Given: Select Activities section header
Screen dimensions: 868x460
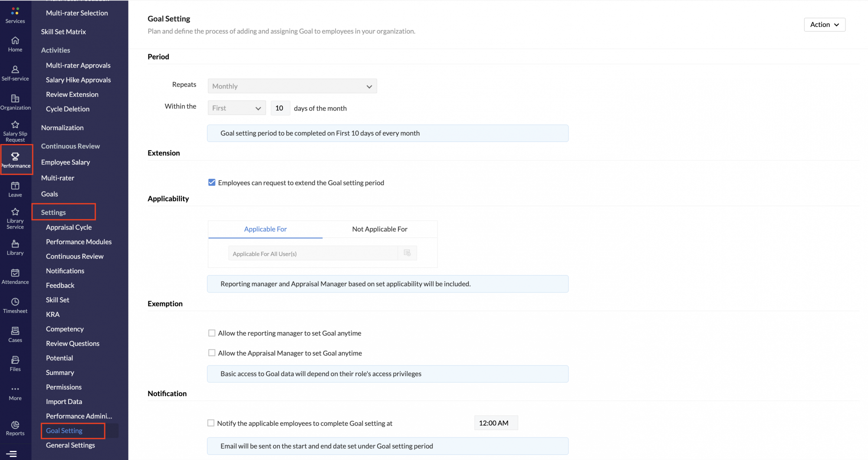Looking at the screenshot, I should click(x=56, y=50).
